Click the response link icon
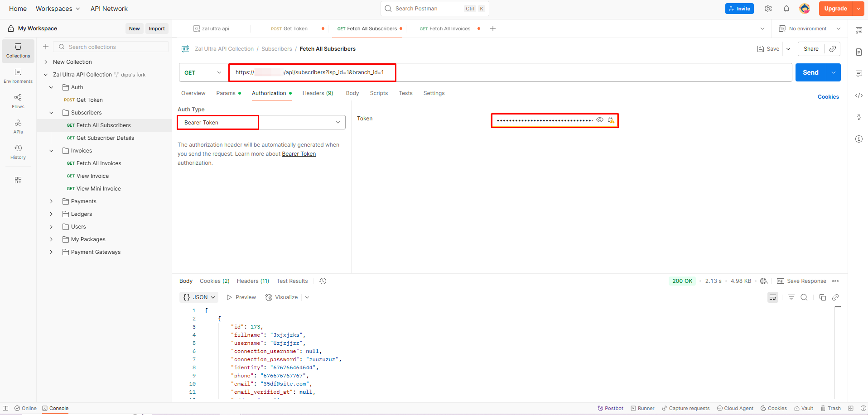The height and width of the screenshot is (415, 868). (x=835, y=297)
